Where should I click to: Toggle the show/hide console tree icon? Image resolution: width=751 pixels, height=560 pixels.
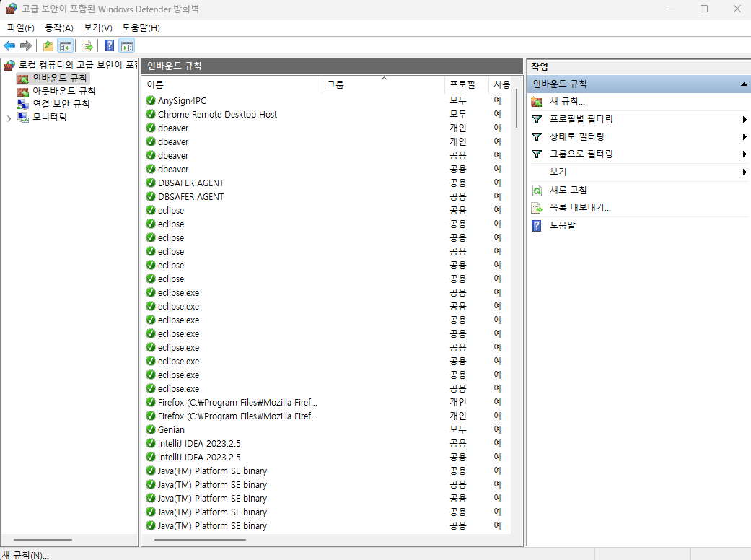point(66,46)
